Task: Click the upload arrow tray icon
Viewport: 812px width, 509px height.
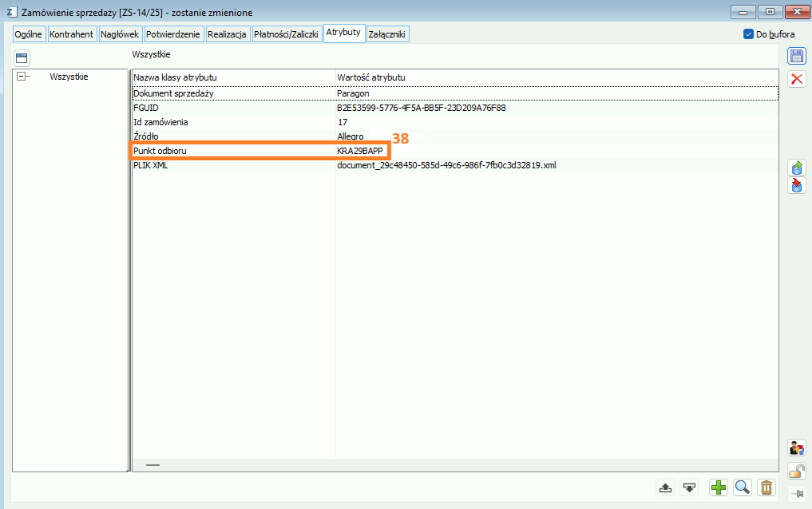Action: 664,487
